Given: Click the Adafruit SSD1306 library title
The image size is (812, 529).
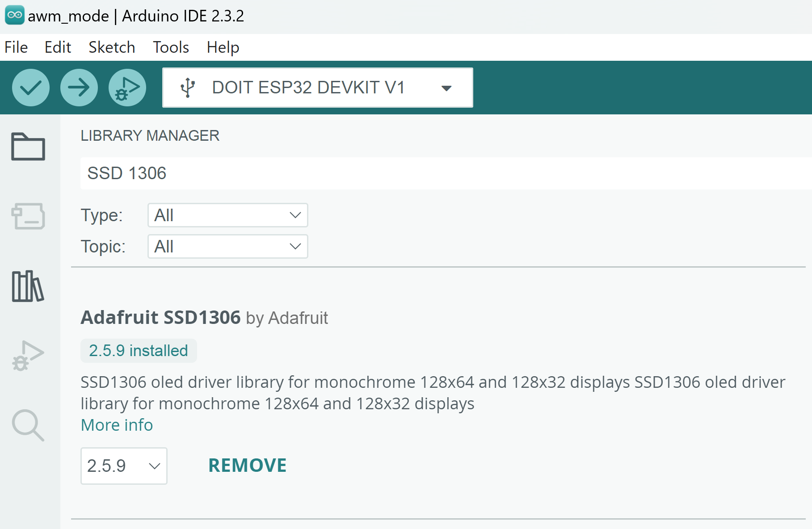Looking at the screenshot, I should 160,318.
